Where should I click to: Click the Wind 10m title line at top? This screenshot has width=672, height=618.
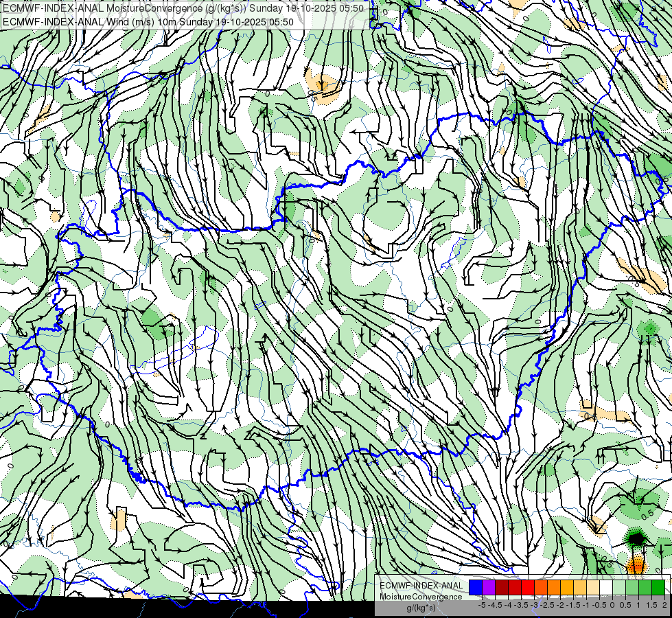pyautogui.click(x=148, y=22)
